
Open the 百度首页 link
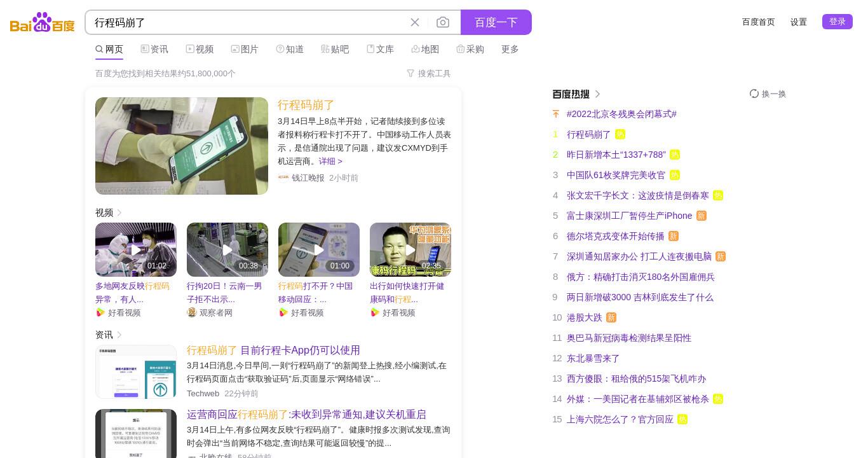(x=759, y=22)
